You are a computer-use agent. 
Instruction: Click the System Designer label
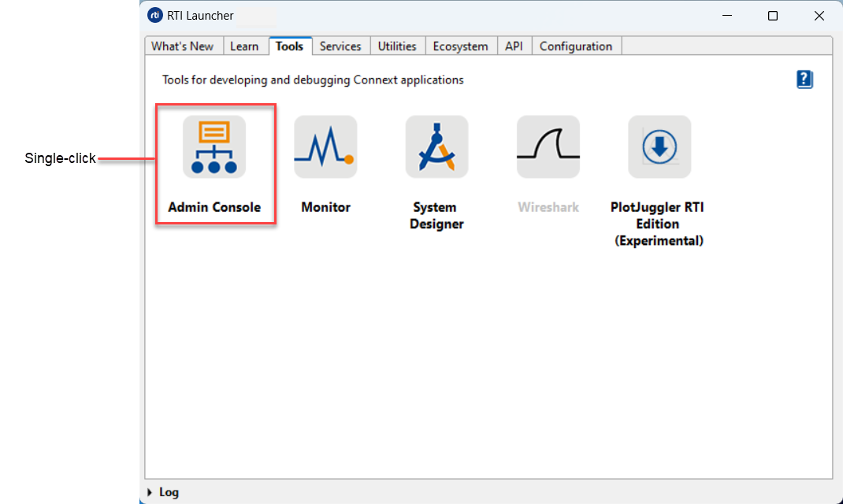click(x=436, y=216)
